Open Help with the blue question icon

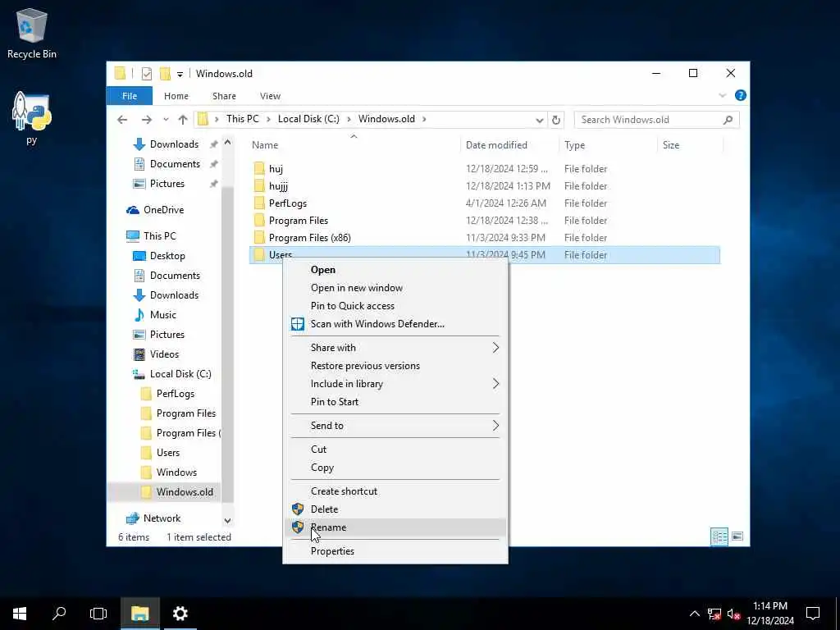click(741, 95)
